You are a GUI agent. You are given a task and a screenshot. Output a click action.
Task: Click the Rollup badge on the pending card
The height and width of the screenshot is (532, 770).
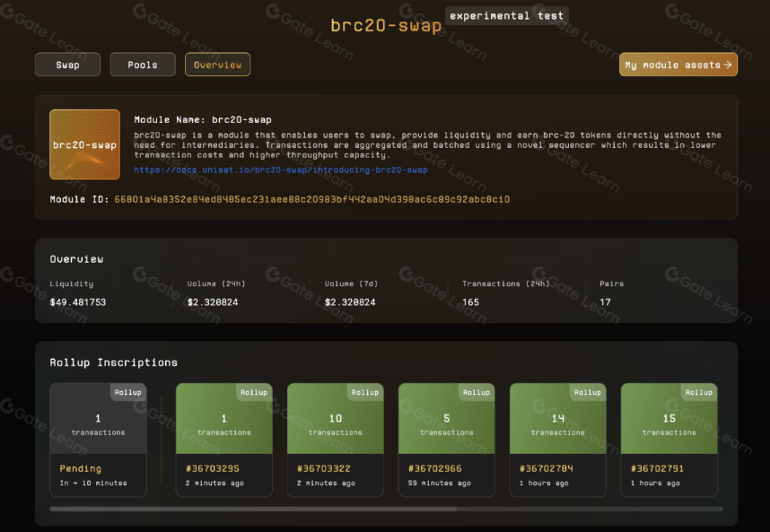(x=127, y=392)
